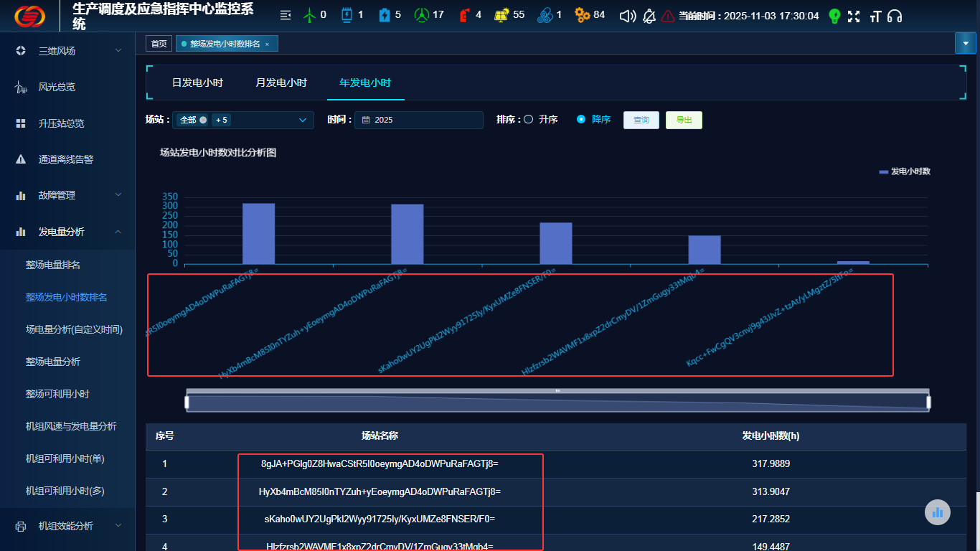Toggle the sound speaker icon

[628, 16]
